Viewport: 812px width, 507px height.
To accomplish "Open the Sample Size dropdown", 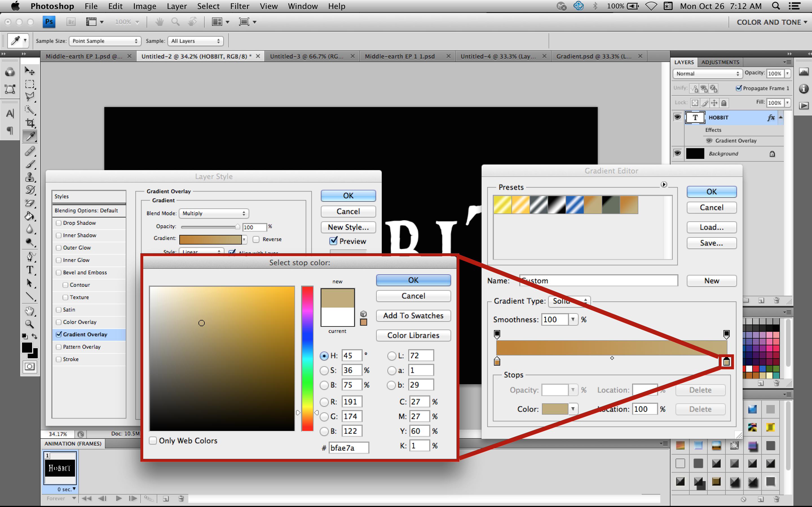I will [x=105, y=41].
